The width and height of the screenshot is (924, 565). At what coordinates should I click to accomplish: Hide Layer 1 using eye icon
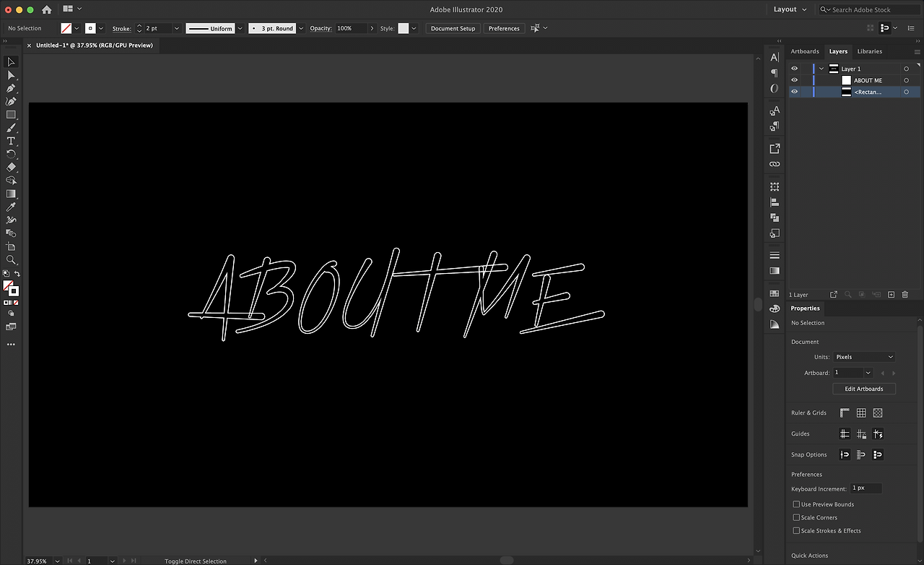coord(795,69)
